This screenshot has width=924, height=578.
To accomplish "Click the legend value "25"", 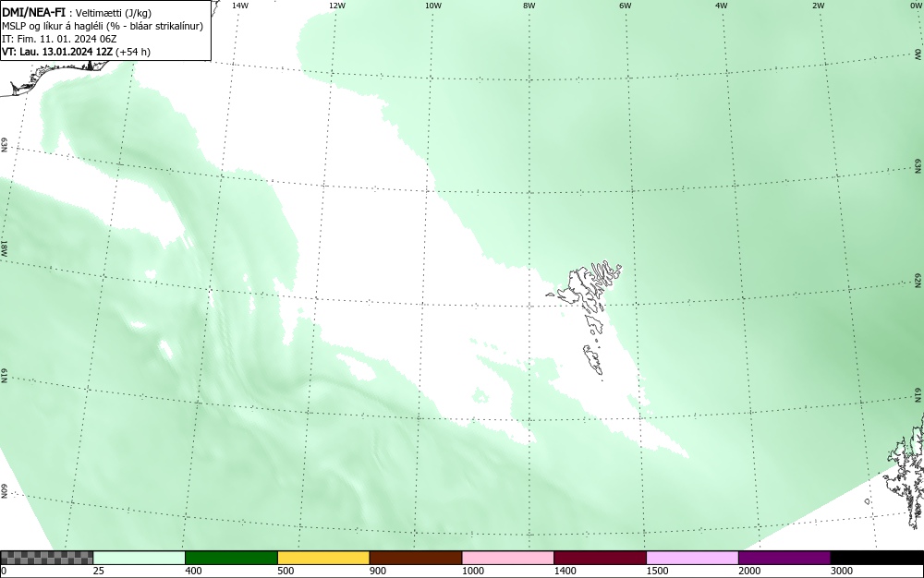I will coord(99,571).
